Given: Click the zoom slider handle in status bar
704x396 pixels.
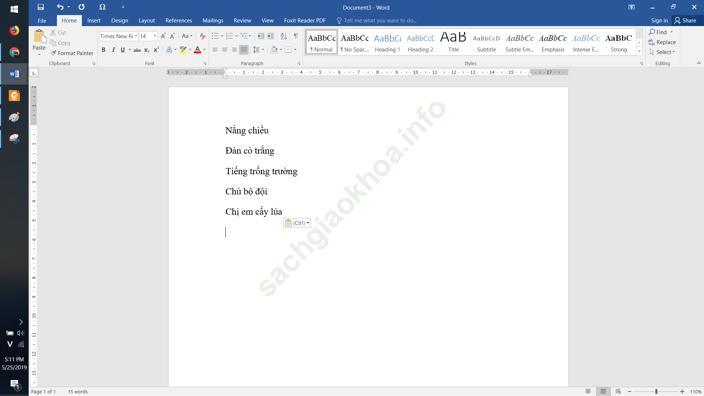Looking at the screenshot, I should coord(656,392).
